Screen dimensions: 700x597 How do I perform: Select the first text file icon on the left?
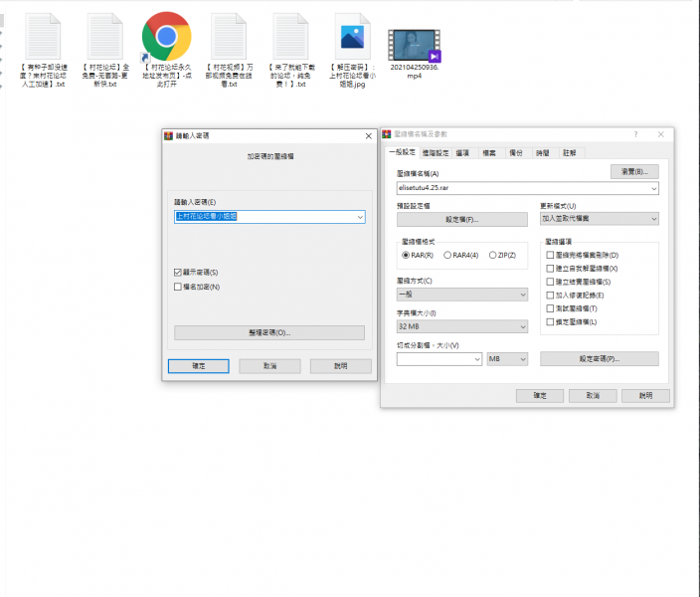point(43,37)
